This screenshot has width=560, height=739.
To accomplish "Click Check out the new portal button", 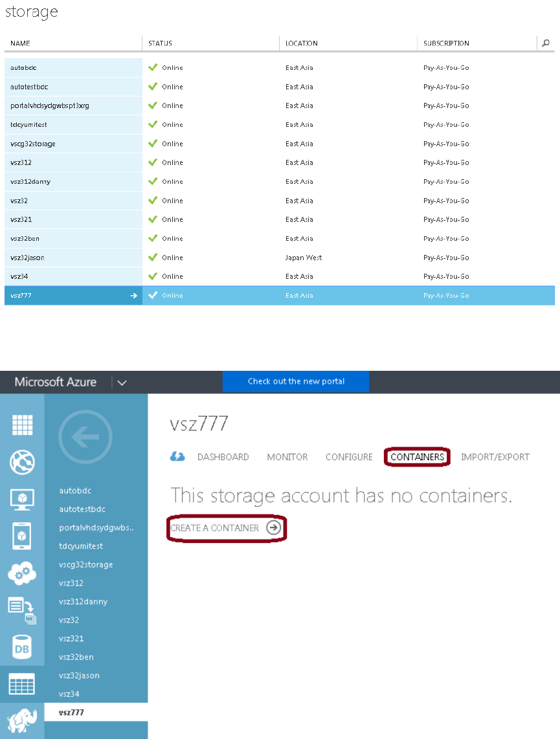I will tap(296, 381).
